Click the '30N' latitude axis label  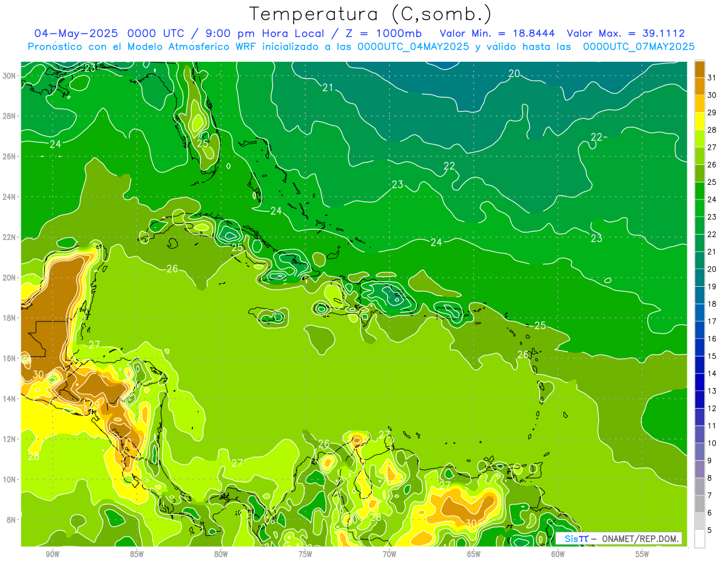tap(10, 76)
